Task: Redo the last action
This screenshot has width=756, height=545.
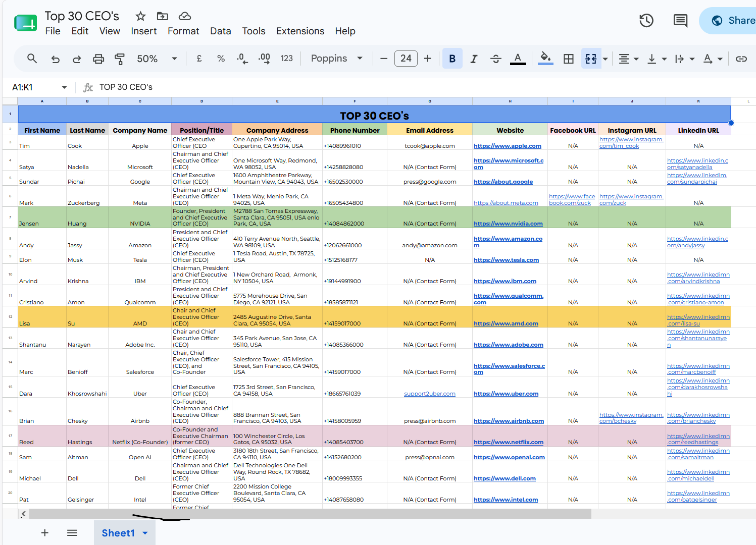Action: pos(77,59)
